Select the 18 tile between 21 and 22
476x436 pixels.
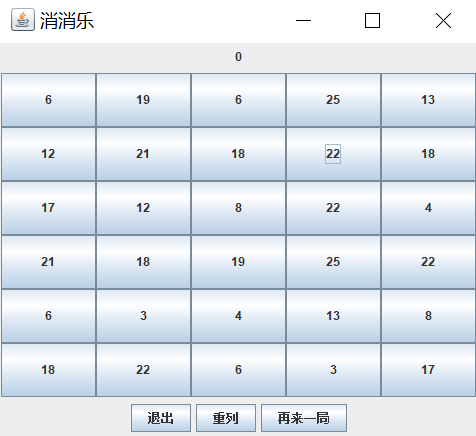pyautogui.click(x=238, y=154)
